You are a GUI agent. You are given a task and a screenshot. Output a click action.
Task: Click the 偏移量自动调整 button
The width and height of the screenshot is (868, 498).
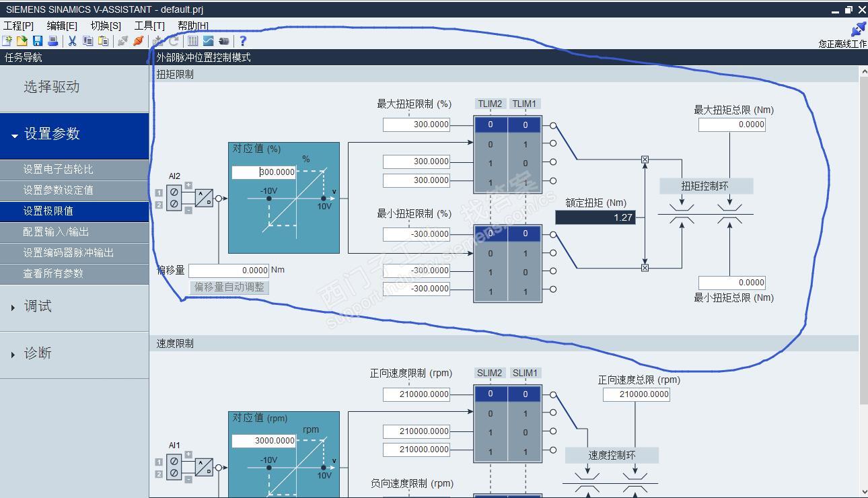[229, 287]
